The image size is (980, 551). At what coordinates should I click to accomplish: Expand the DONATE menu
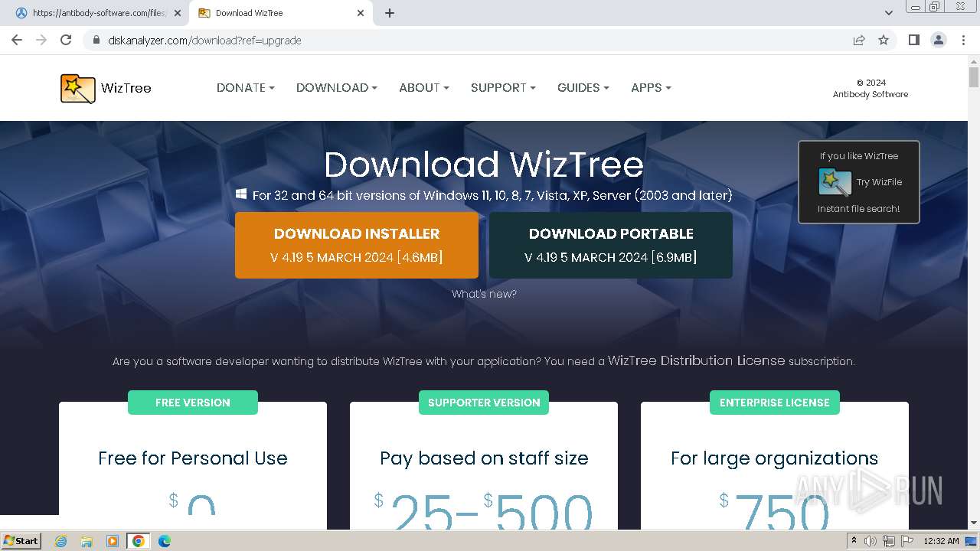pyautogui.click(x=245, y=88)
